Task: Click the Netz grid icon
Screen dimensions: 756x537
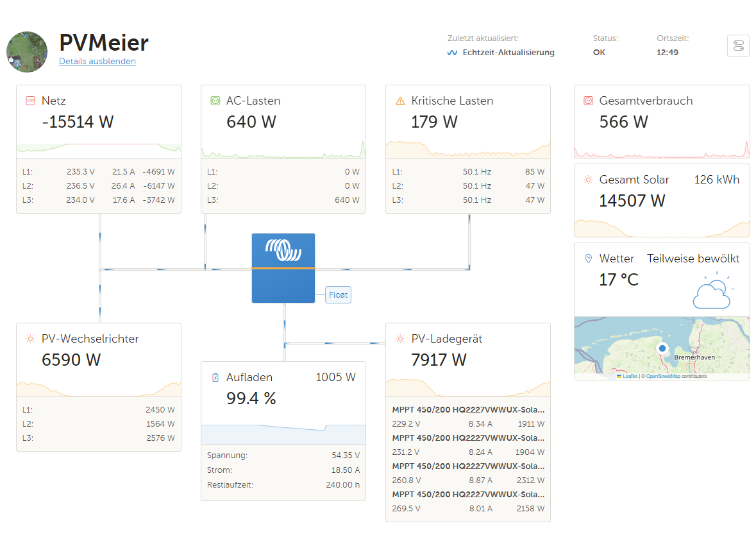Action: pyautogui.click(x=30, y=101)
